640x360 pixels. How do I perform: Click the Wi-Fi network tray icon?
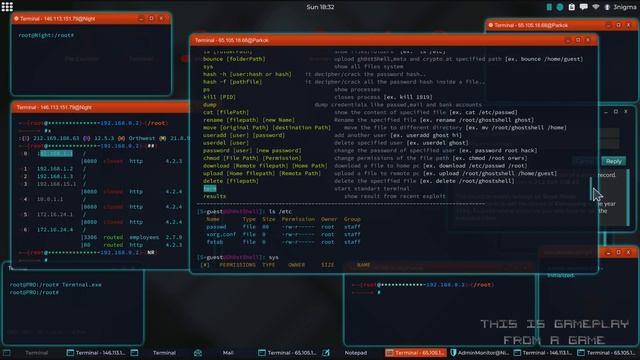tap(596, 7)
